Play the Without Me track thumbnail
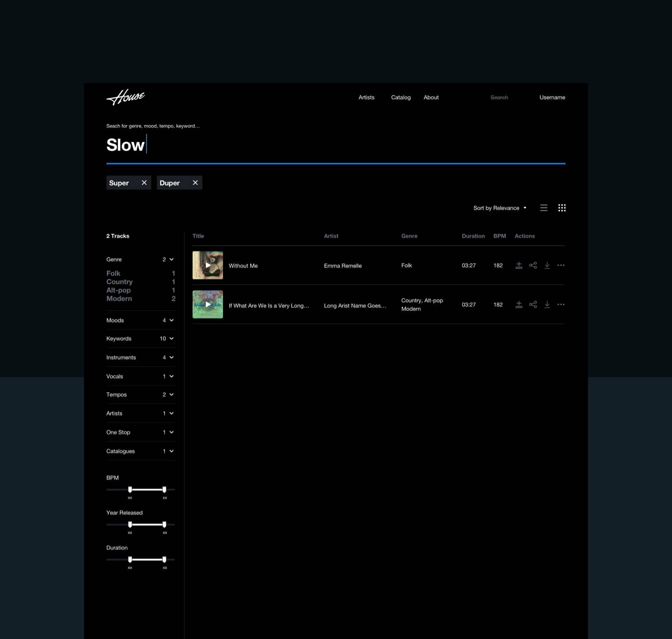Viewport: 672px width, 639px height. [208, 265]
